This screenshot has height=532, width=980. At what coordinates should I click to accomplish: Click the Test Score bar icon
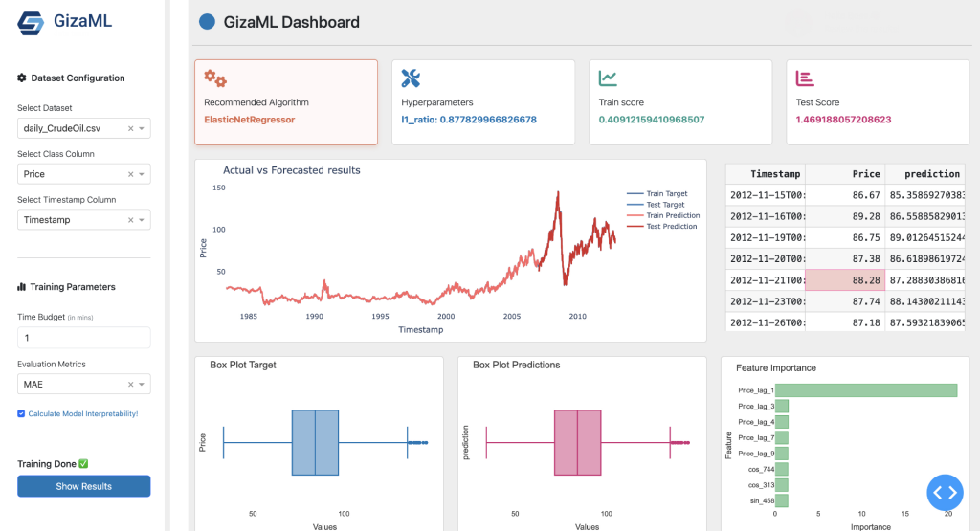(x=804, y=78)
